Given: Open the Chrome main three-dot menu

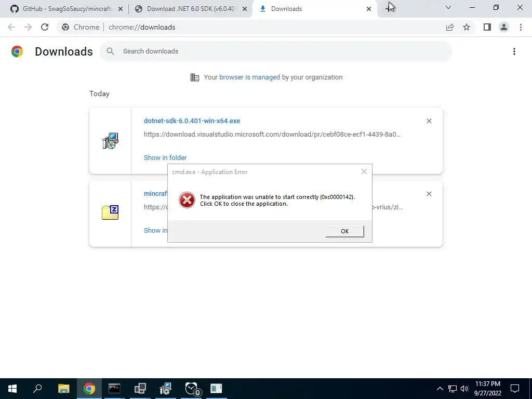Looking at the screenshot, I should [x=521, y=27].
